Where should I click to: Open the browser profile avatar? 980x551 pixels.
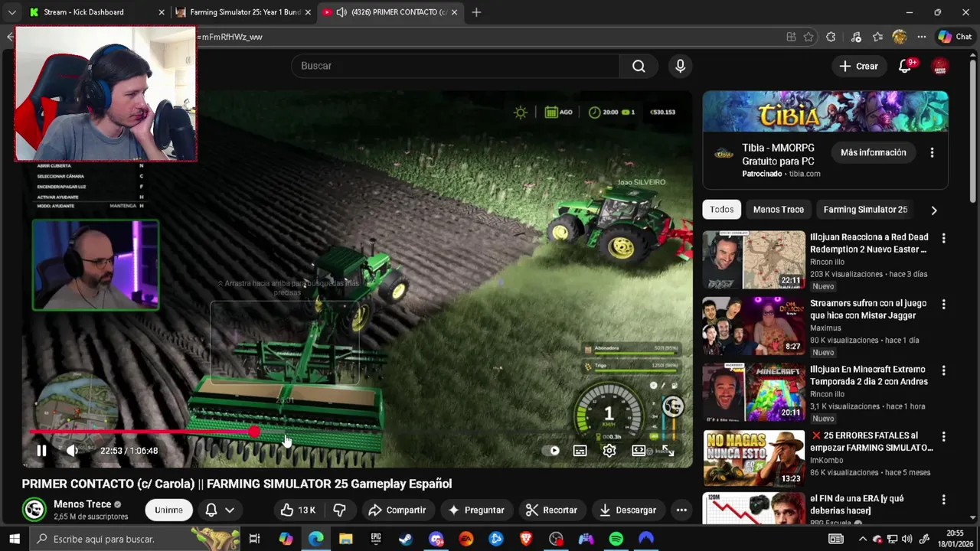point(900,37)
